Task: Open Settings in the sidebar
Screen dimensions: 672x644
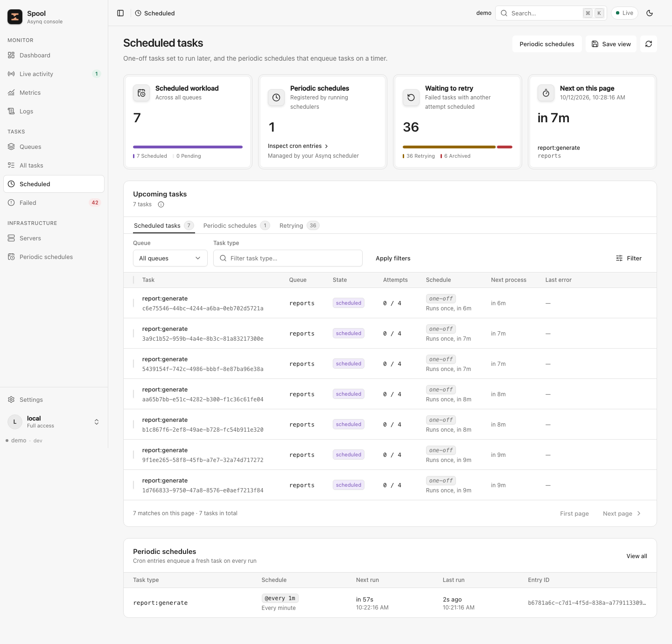Action: pos(54,399)
